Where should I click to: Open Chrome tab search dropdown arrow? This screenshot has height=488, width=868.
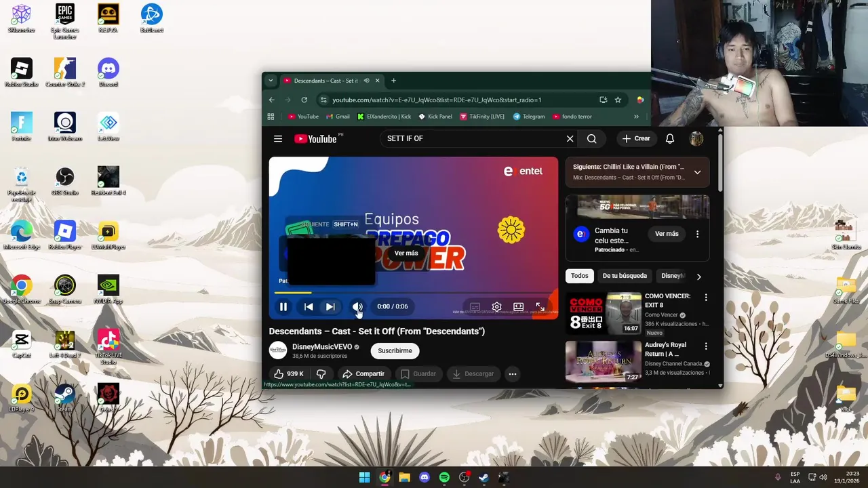[x=271, y=81]
